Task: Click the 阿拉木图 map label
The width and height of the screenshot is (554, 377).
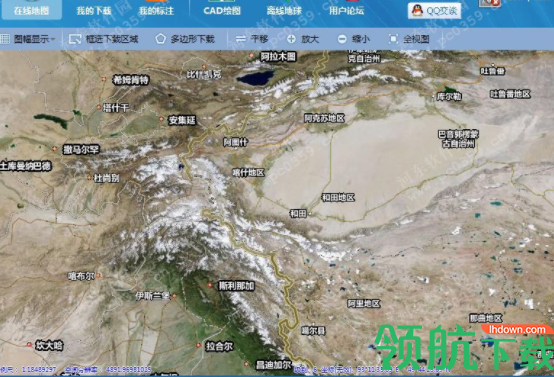Action: [x=278, y=57]
